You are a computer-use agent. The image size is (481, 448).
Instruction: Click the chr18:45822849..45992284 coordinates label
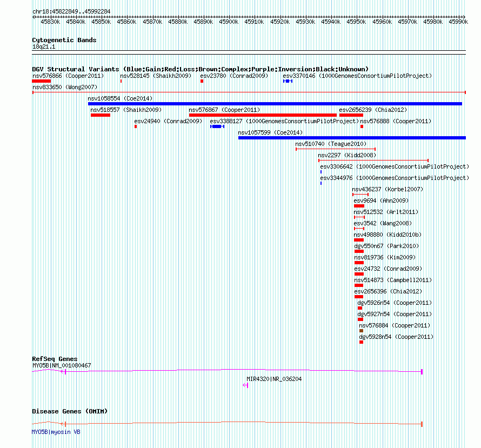pos(71,11)
